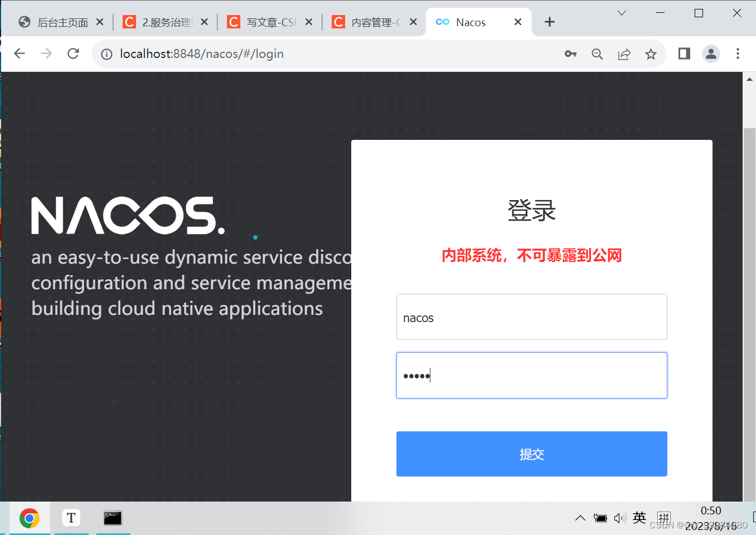This screenshot has height=535, width=756.
Task: Click the back navigation arrow
Action: click(20, 53)
